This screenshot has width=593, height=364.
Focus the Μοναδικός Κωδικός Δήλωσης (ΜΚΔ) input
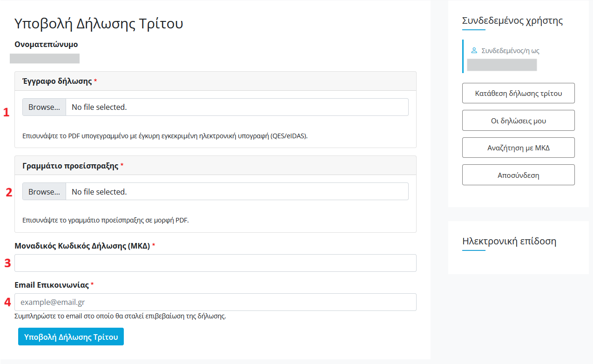tap(216, 263)
